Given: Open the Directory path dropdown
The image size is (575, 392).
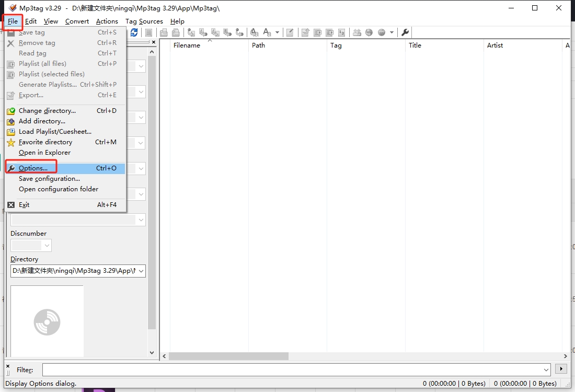Looking at the screenshot, I should [x=141, y=271].
